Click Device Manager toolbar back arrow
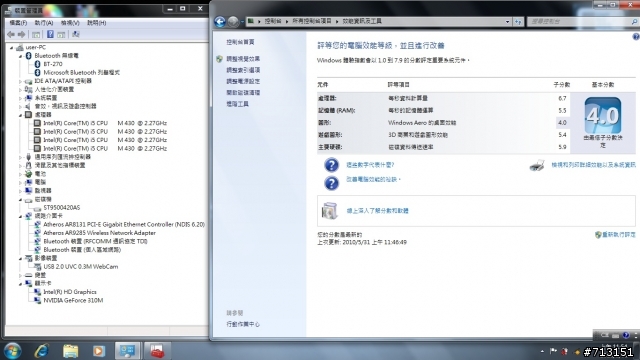This screenshot has height=360, width=640. click(x=11, y=35)
